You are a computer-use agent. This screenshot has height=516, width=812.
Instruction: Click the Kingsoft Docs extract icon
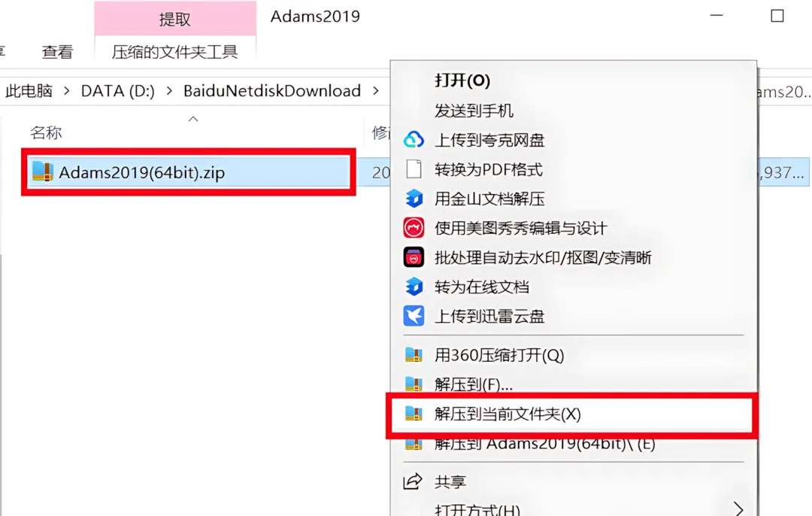point(414,199)
